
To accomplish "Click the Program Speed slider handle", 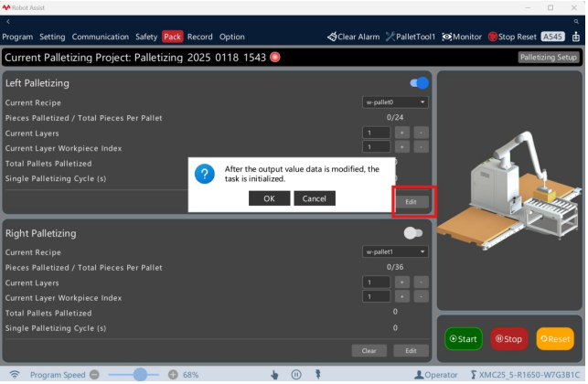I will tap(141, 374).
